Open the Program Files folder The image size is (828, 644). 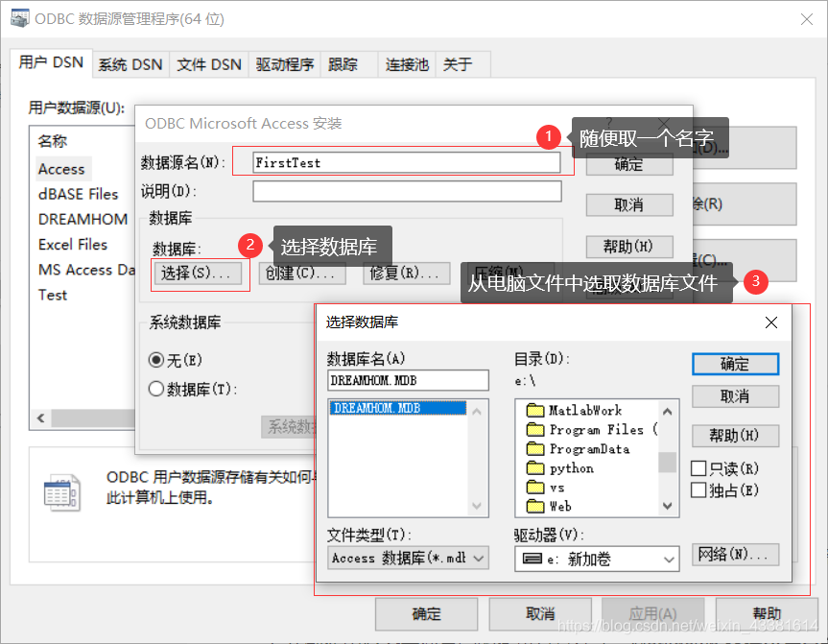[x=591, y=430]
